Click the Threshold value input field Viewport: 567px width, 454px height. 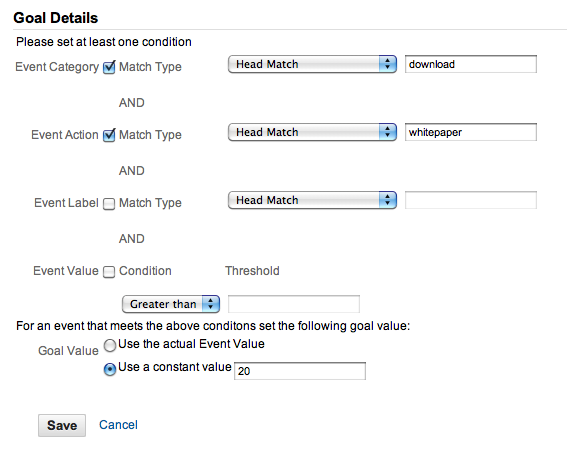(294, 304)
